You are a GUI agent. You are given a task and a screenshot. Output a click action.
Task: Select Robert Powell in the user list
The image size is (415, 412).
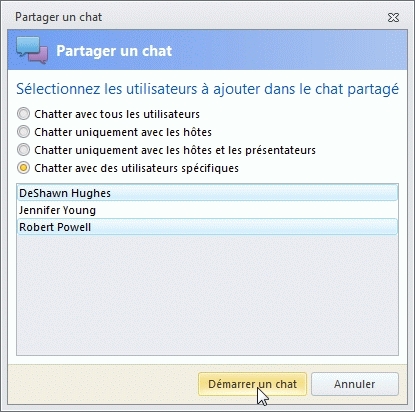[207, 227]
